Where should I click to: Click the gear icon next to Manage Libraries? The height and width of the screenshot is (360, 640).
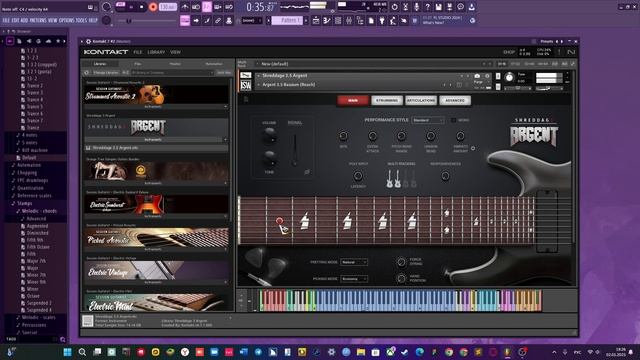(87, 73)
